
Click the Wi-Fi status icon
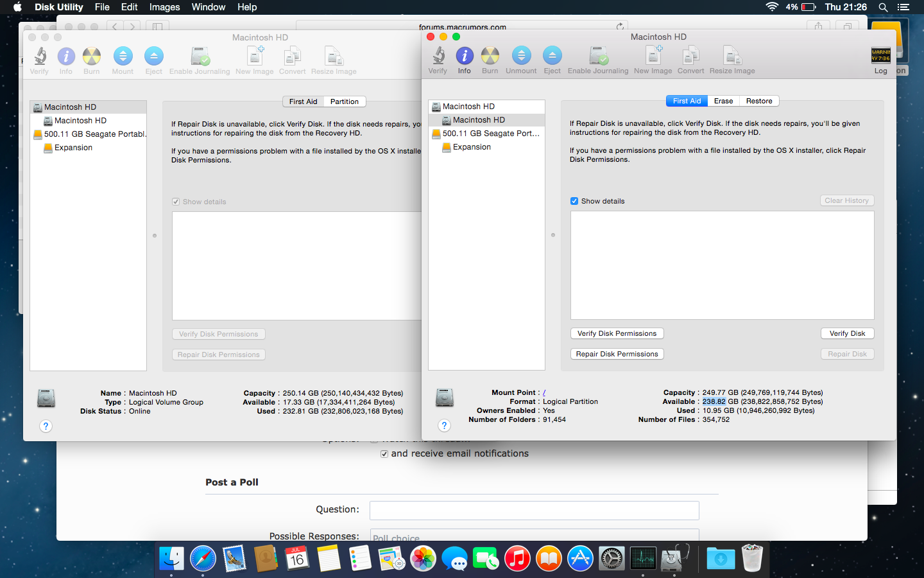click(772, 7)
